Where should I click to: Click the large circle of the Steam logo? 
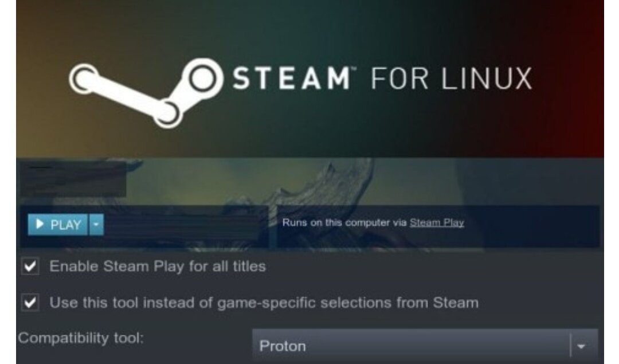coord(202,78)
